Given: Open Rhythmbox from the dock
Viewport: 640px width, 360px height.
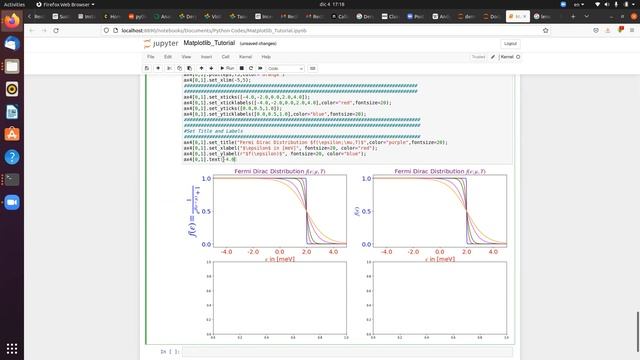Looking at the screenshot, I should pyautogui.click(x=12, y=89).
